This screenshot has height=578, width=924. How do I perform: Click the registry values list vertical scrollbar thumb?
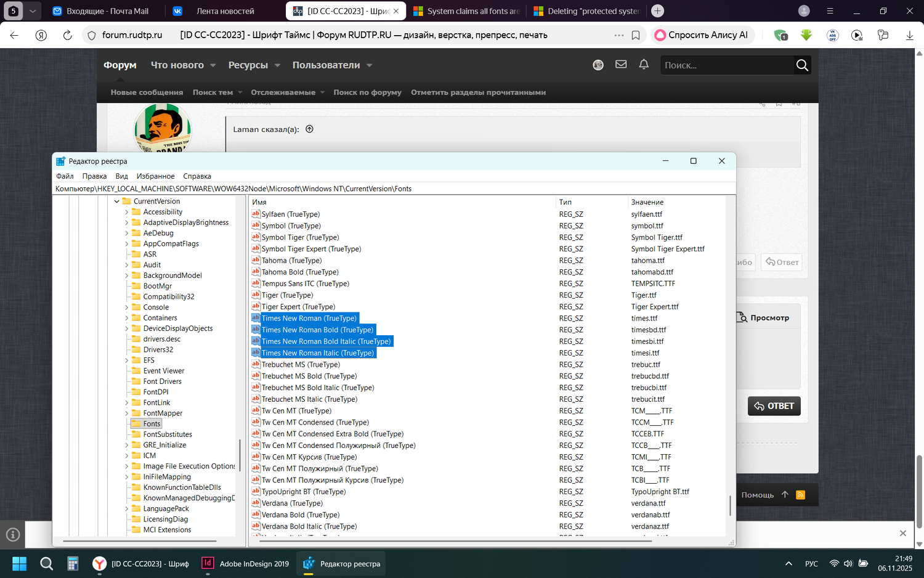coord(730,506)
